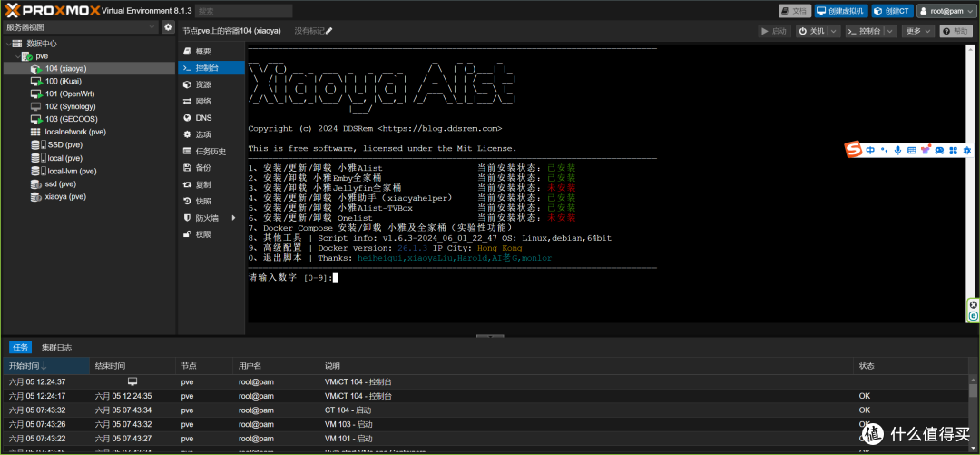Expand the 更多 more actions menu
Viewport: 980px width, 455px height.
[x=917, y=31]
